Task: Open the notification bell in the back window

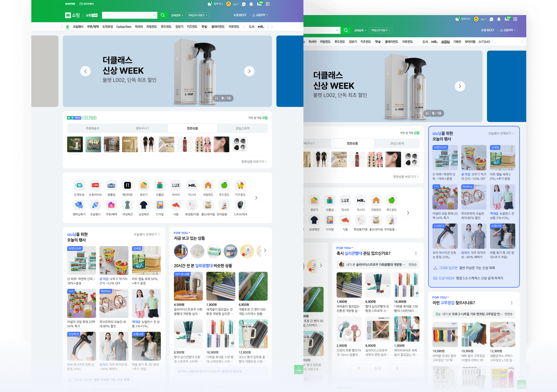Action: pyautogui.click(x=499, y=19)
